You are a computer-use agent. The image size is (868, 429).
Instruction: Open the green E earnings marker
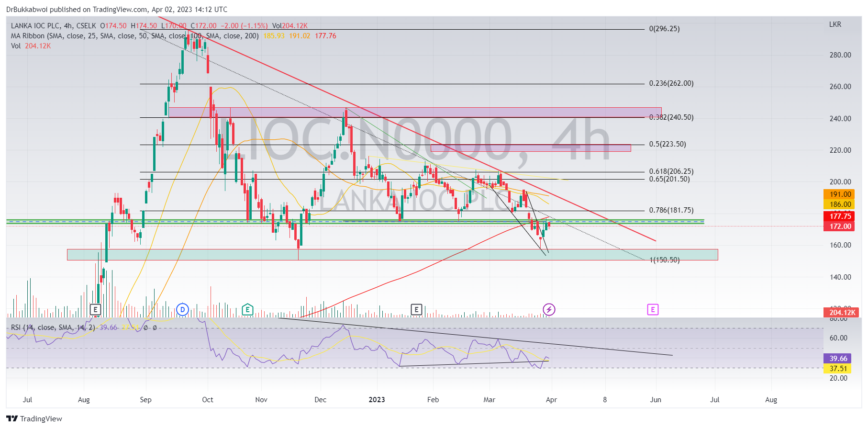pos(247,310)
